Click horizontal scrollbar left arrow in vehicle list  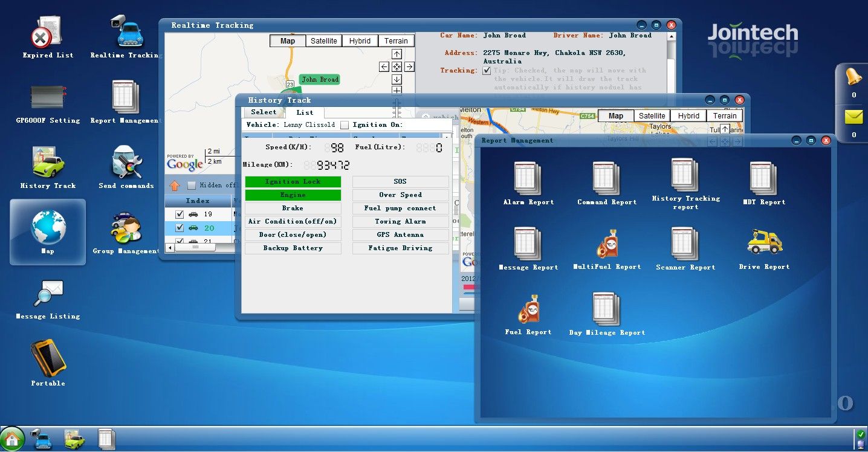pos(170,247)
